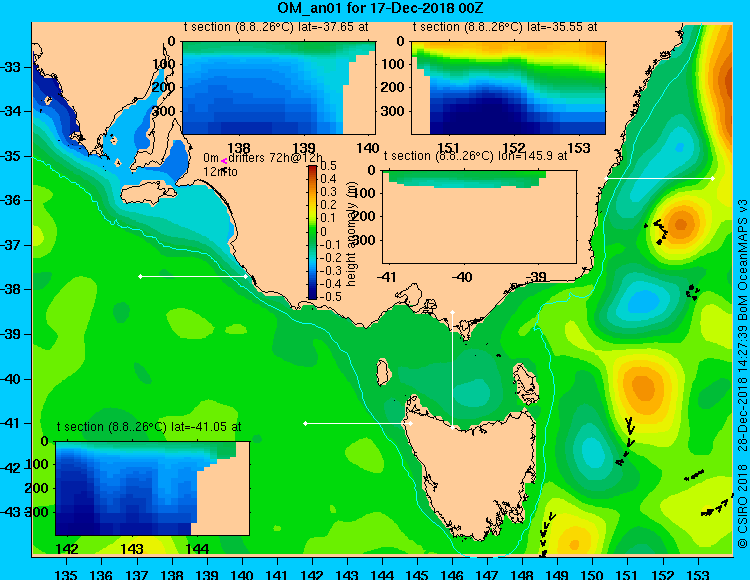The height and width of the screenshot is (580, 750).
Task: Select the "0.3" color scale label
Action: [x=329, y=192]
